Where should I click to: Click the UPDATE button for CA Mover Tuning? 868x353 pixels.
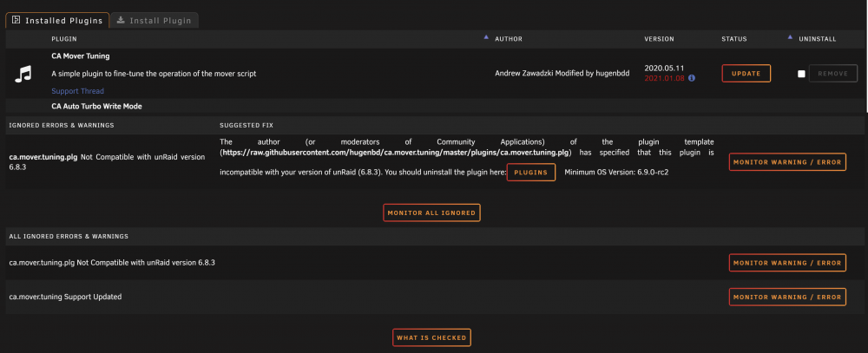pos(746,74)
